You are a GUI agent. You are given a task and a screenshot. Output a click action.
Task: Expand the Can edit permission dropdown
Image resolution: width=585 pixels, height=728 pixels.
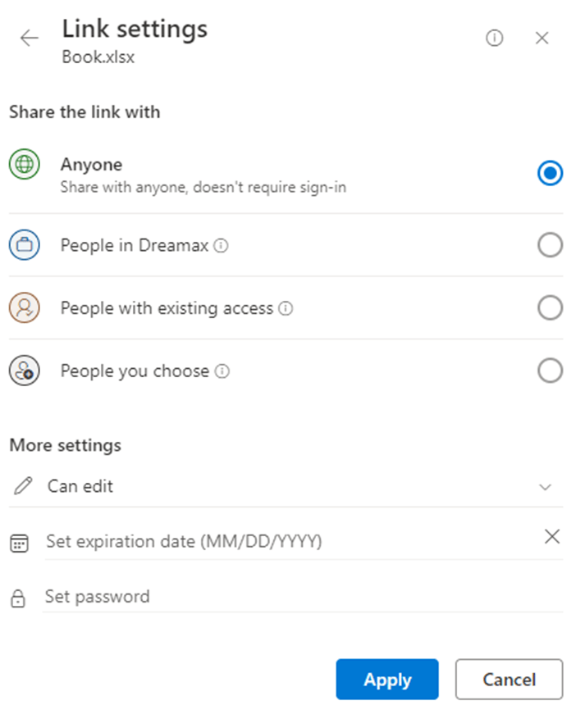pyautogui.click(x=286, y=487)
